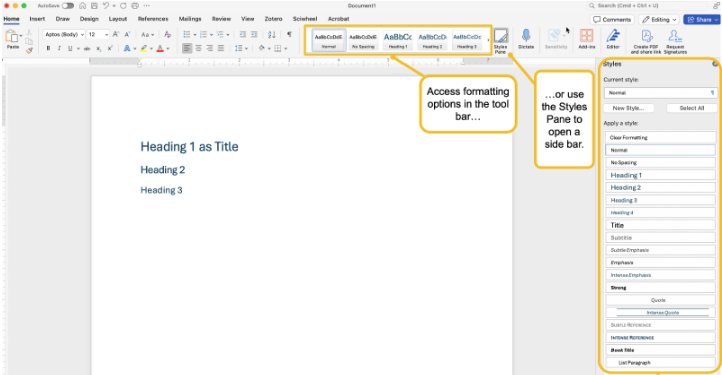The height and width of the screenshot is (375, 722).
Task: Expand the styles gallery arrow
Action: [488, 40]
